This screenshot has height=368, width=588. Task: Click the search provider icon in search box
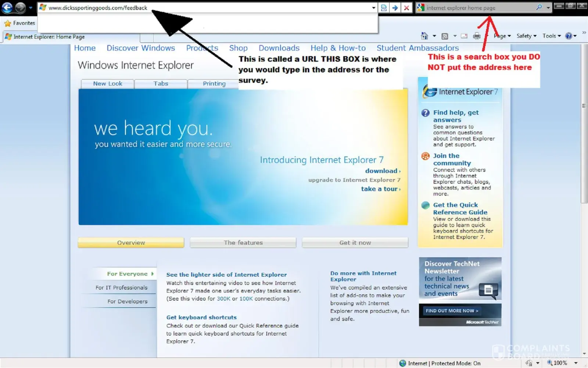(421, 7)
